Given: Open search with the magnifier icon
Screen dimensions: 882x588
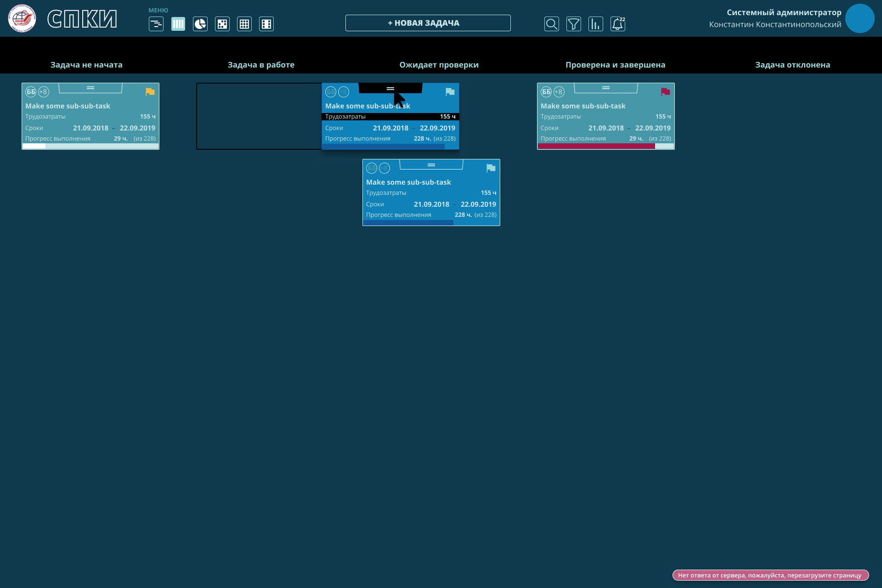Looking at the screenshot, I should point(552,24).
